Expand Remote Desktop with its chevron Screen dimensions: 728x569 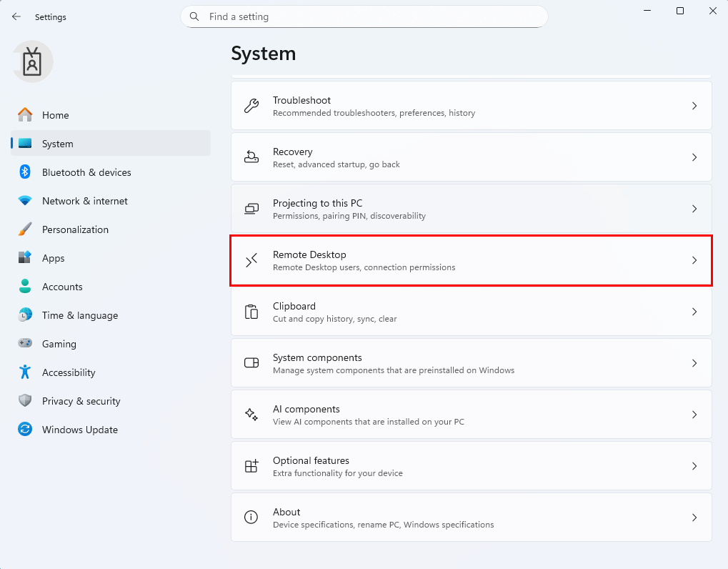coord(694,260)
